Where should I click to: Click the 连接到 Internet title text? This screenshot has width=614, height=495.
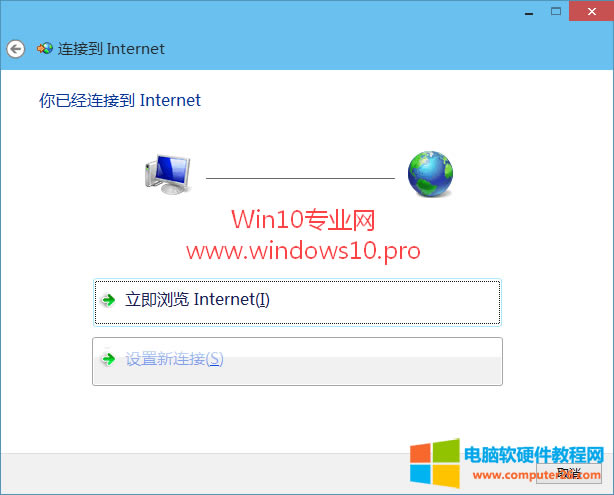(x=111, y=49)
